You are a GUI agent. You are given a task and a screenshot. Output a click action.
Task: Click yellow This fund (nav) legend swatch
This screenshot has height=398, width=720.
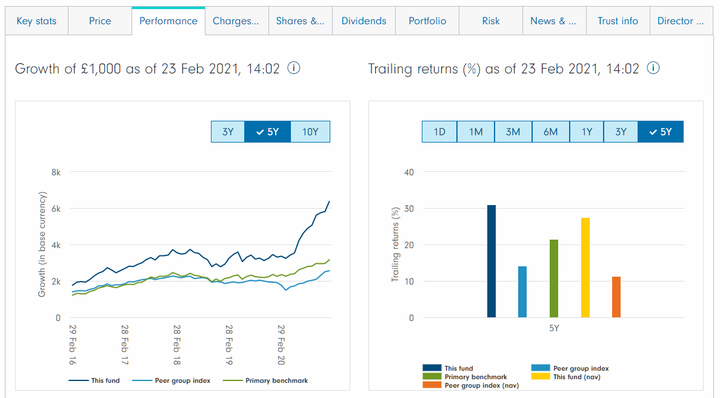point(540,376)
